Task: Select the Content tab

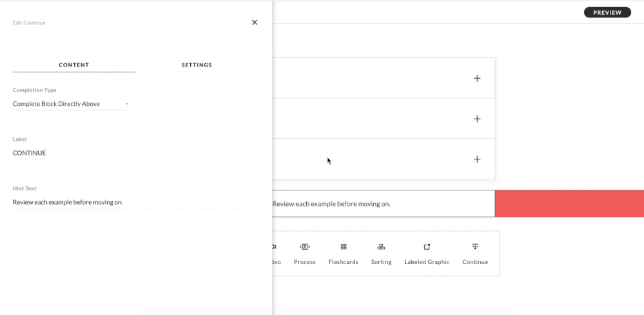Action: coord(73,65)
